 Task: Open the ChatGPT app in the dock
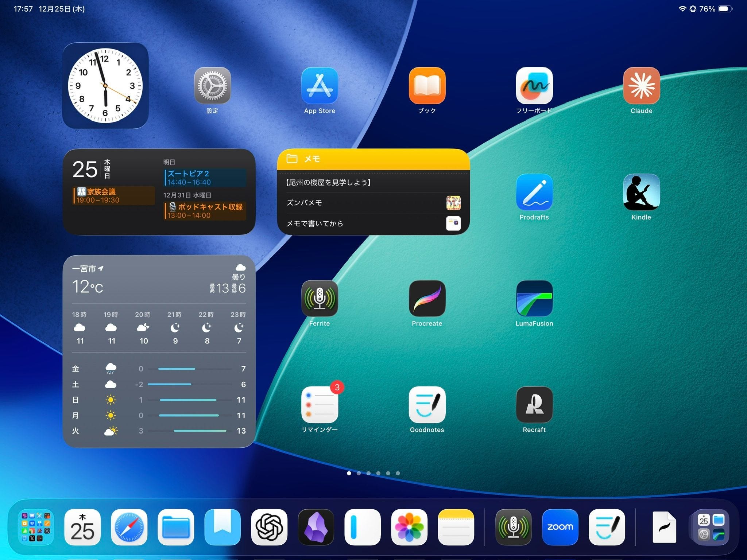269,527
